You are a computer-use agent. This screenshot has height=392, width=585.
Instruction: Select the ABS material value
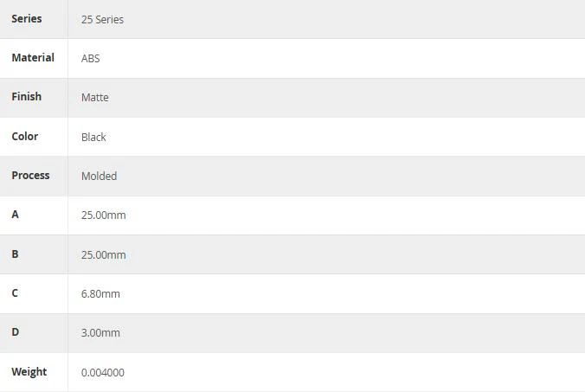(90, 59)
